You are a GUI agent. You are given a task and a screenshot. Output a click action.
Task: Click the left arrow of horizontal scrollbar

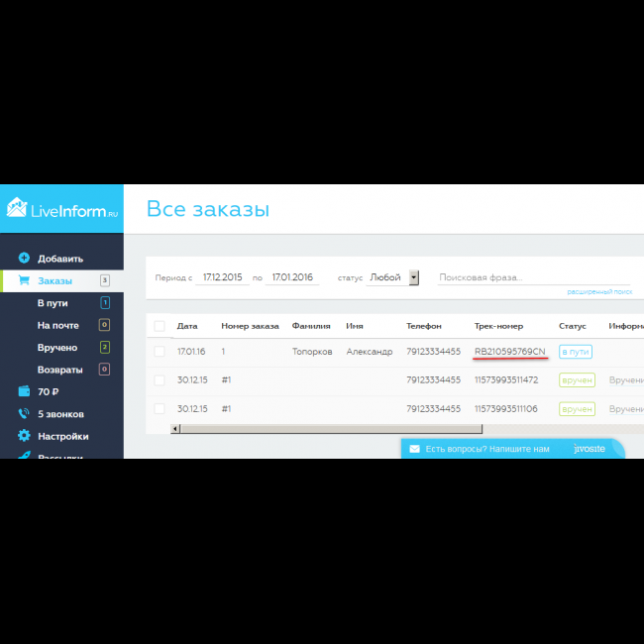[176, 428]
